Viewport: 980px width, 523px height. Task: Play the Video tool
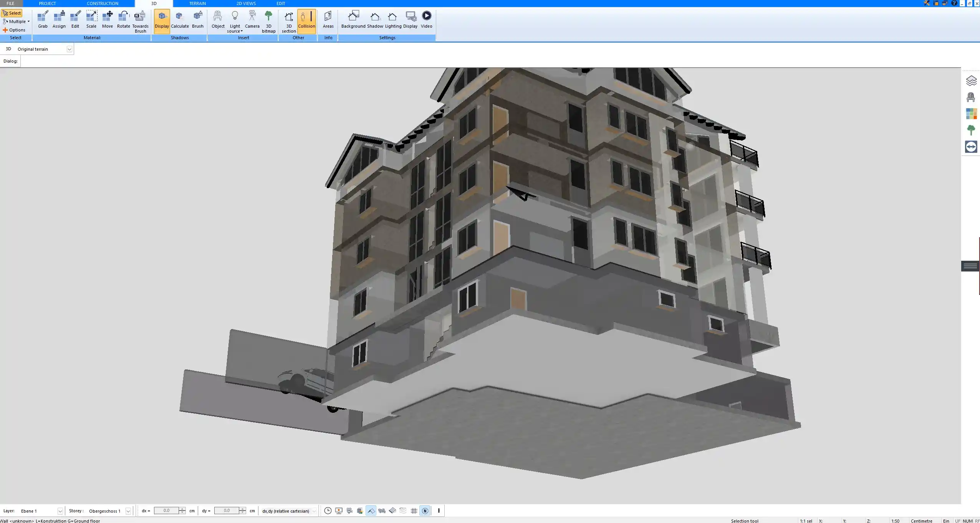point(426,20)
